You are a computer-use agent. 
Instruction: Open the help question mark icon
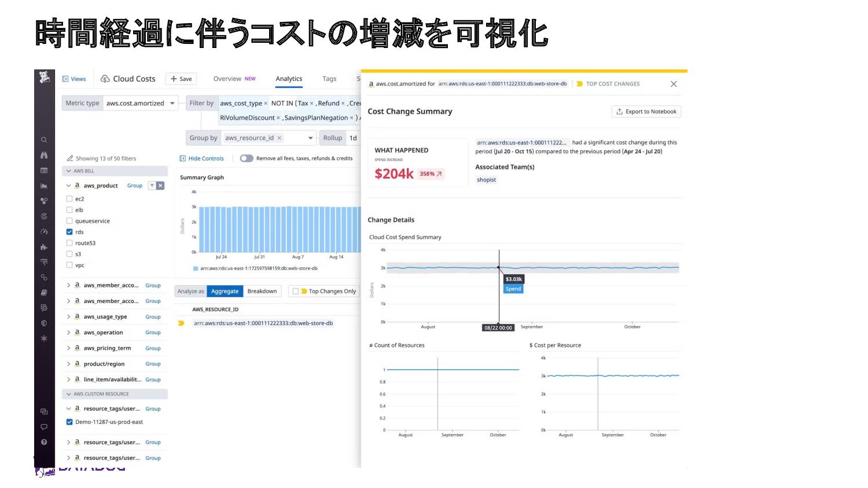pyautogui.click(x=44, y=442)
